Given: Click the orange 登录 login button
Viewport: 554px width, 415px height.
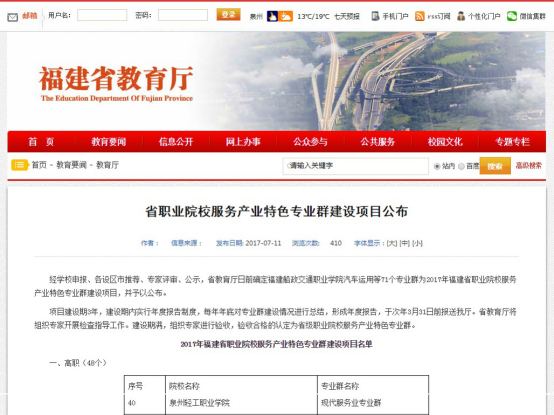Looking at the screenshot, I should (x=228, y=14).
